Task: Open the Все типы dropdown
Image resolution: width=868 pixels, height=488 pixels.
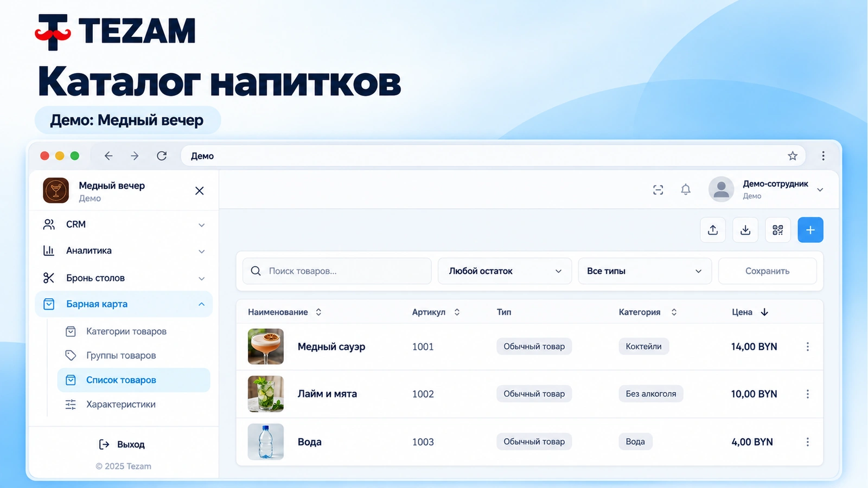Action: [644, 271]
